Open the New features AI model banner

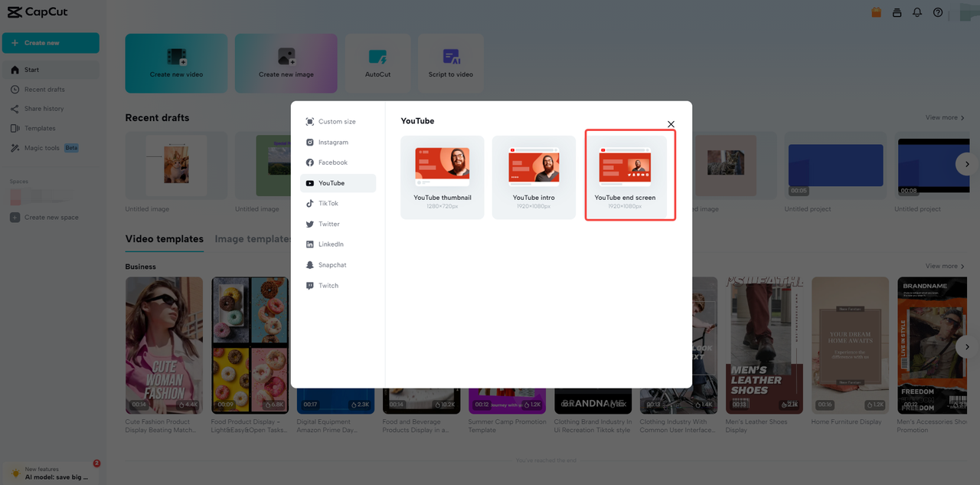click(x=52, y=474)
